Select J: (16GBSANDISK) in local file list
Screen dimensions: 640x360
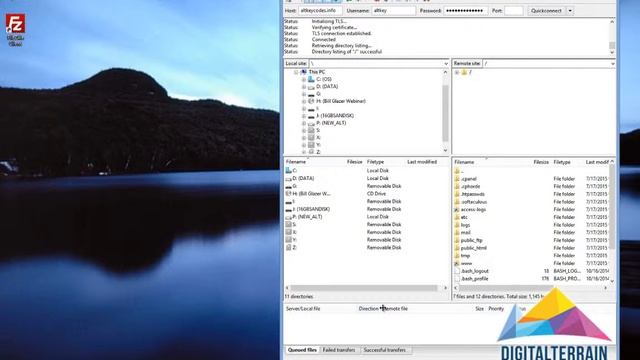pyautogui.click(x=311, y=209)
